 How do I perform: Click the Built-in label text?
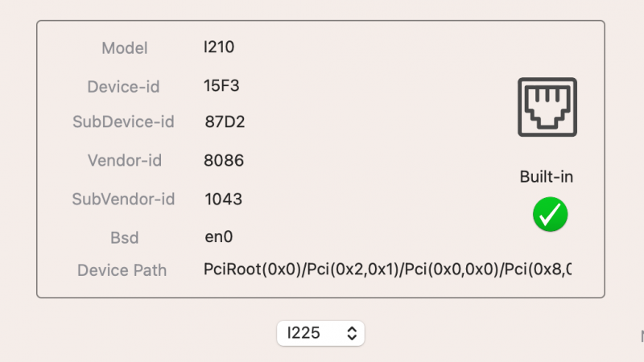[547, 177]
